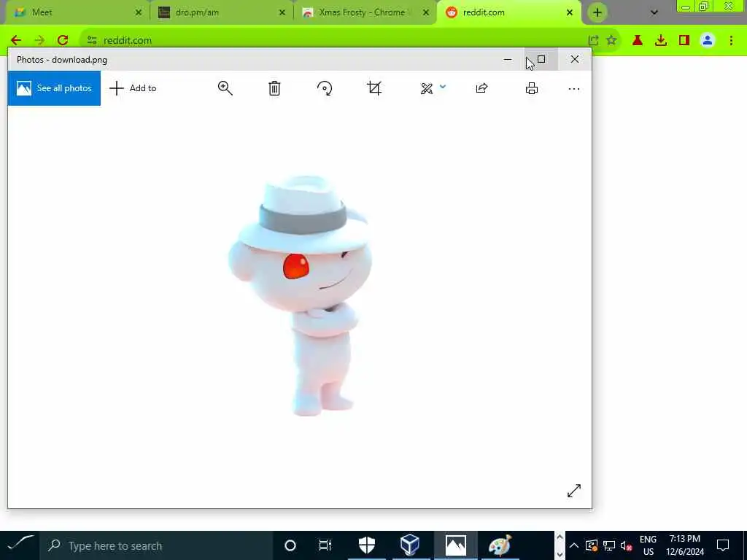
Task: Select Photos app on taskbar
Action: [x=455, y=545]
